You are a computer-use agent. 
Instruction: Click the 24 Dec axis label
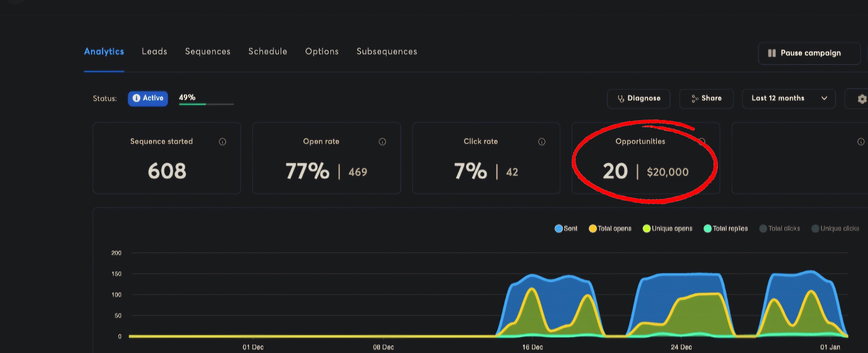point(681,347)
